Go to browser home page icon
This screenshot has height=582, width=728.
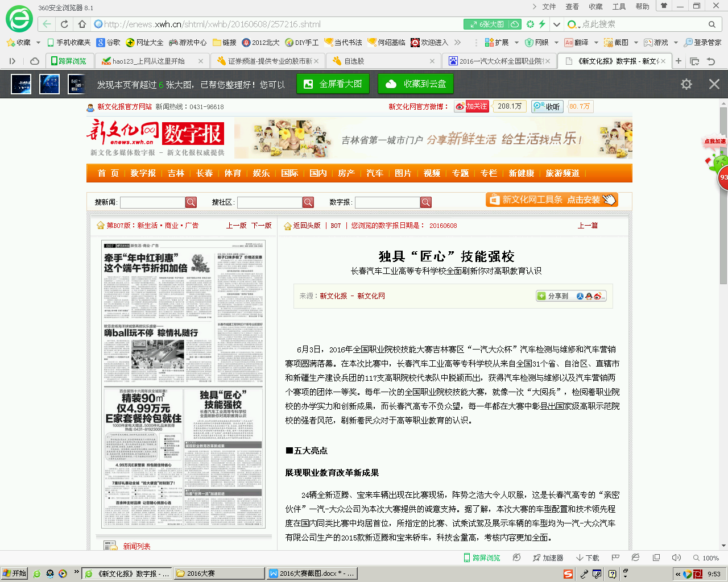pos(82,24)
